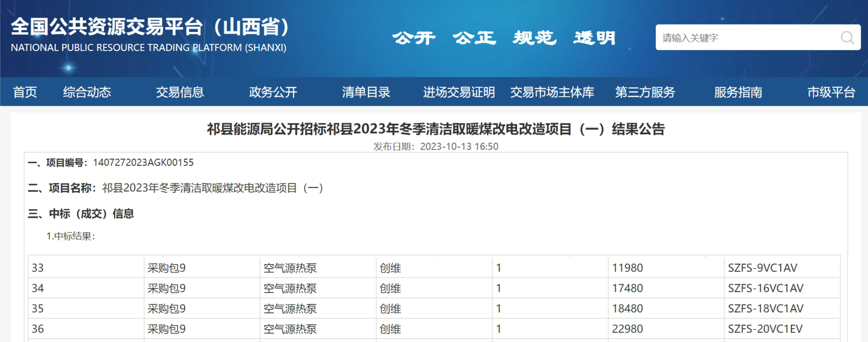The width and height of the screenshot is (868, 342).
Task: Select project number 1407272023AGK00155
Action: pyautogui.click(x=143, y=163)
